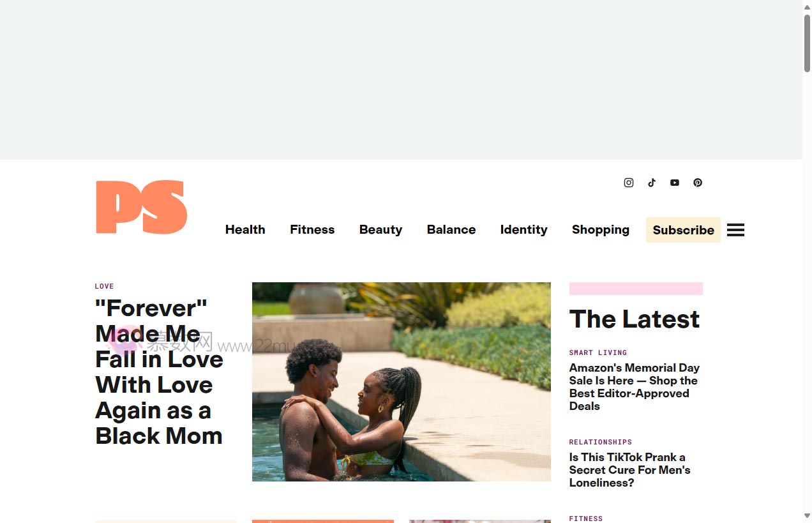The height and width of the screenshot is (523, 812).
Task: Read the "Forever" Made Me Fall in Love article
Action: point(159,372)
